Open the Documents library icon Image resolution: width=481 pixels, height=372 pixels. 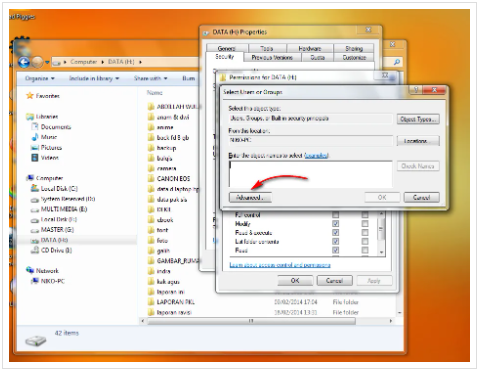(35, 127)
